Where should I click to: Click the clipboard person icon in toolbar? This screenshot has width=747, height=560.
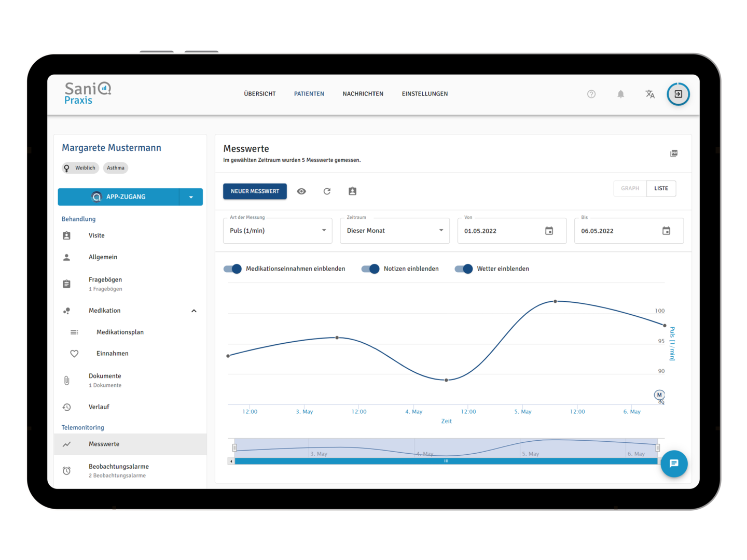(x=352, y=191)
